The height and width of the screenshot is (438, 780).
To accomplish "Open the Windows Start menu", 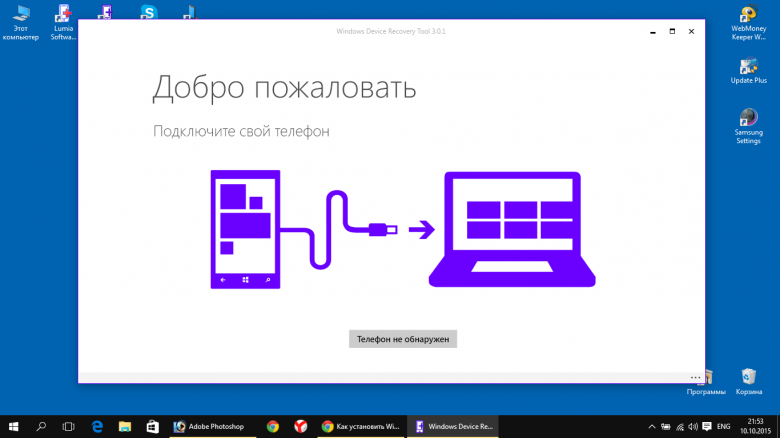I will pyautogui.click(x=13, y=427).
